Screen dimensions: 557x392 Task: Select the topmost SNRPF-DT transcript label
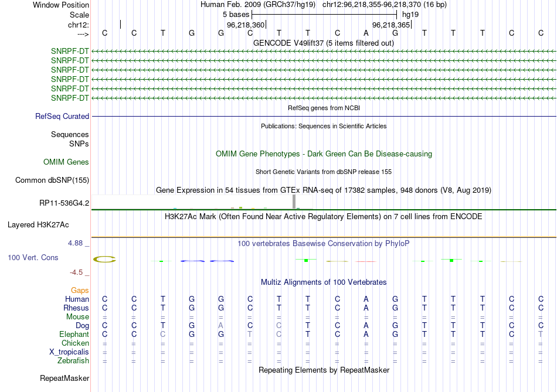[x=70, y=51]
